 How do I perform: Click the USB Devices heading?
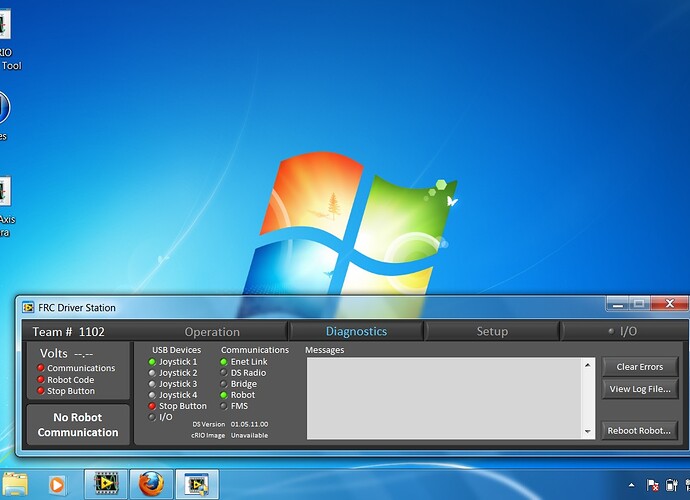click(x=176, y=350)
